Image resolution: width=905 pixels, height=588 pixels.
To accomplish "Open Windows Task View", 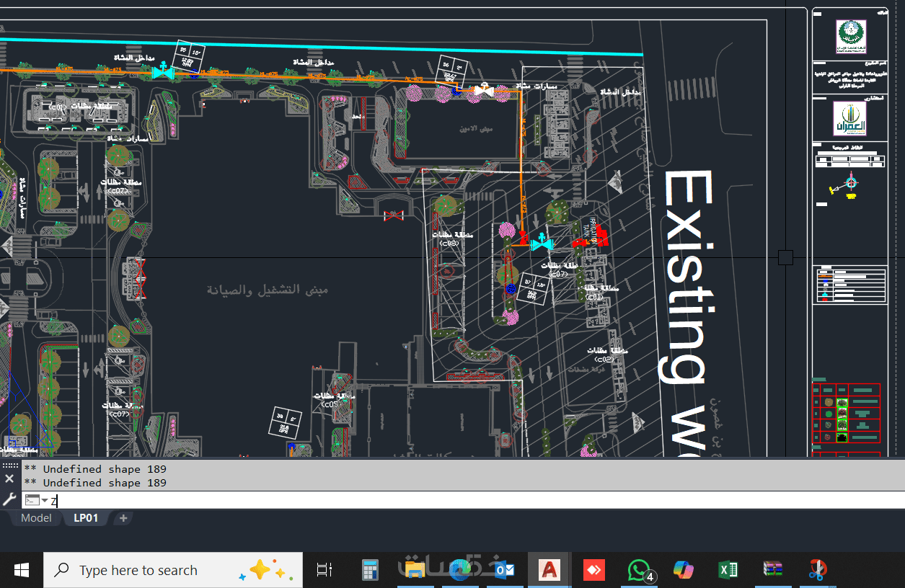I will [x=325, y=571].
